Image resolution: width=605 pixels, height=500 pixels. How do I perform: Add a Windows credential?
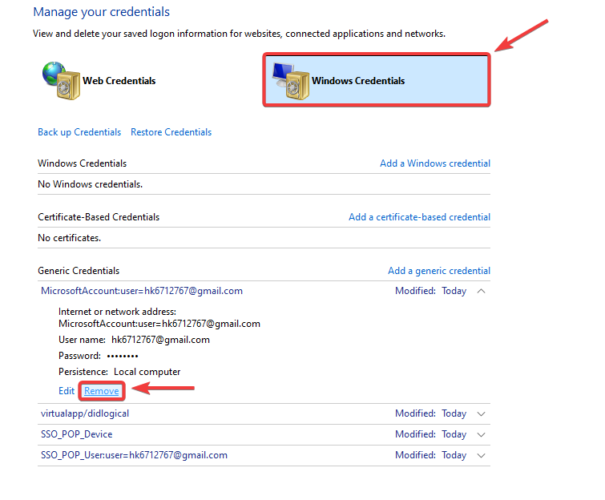435,163
